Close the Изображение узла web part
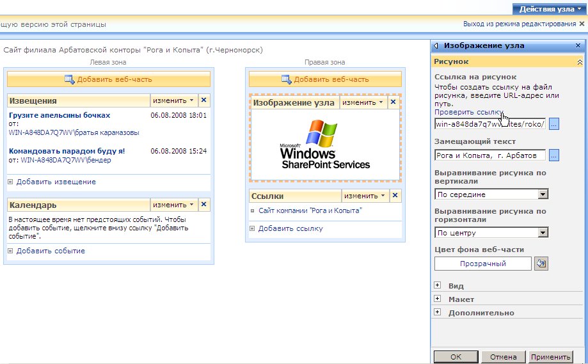Image resolution: width=588 pixels, height=364 pixels. [393, 102]
